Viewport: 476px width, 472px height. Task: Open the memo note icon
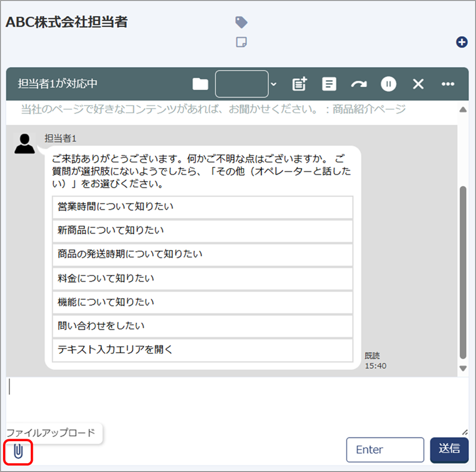(x=241, y=42)
